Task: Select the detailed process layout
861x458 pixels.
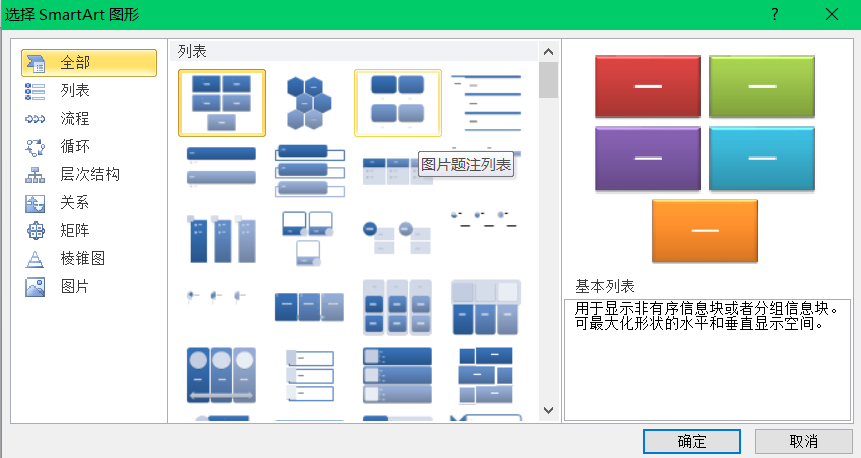Action: pyautogui.click(x=310, y=307)
